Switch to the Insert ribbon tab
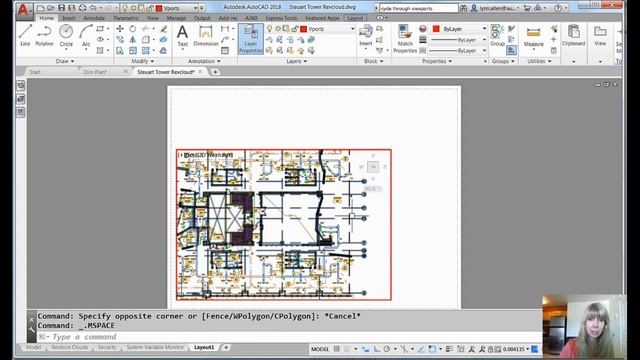 [x=69, y=18]
